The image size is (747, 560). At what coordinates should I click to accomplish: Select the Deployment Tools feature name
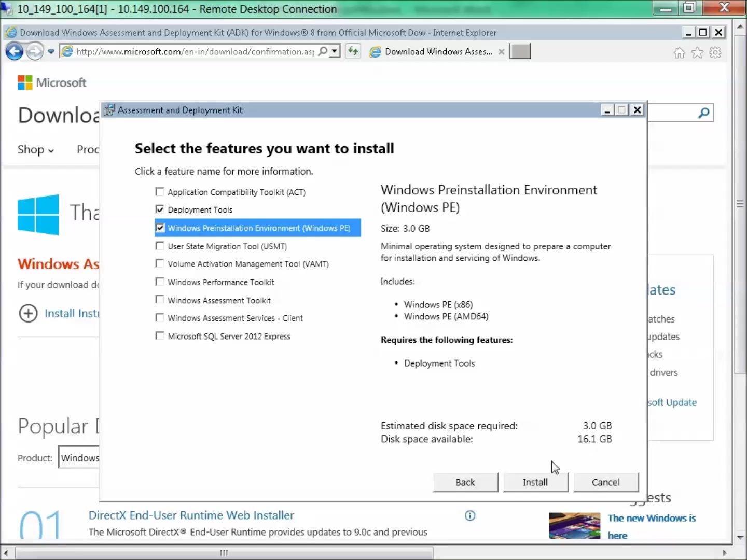click(x=200, y=210)
